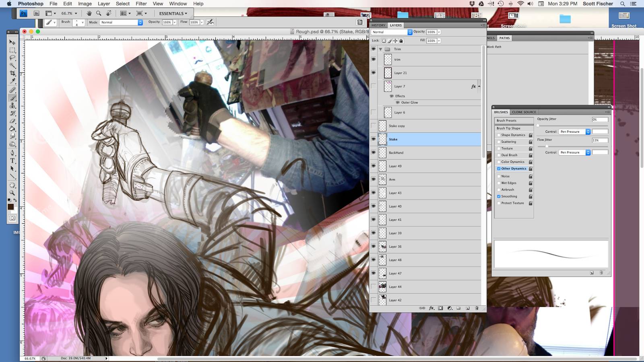Viewport: 644px width, 362px height.
Task: Open the Brush Presets section
Action: (x=506, y=121)
